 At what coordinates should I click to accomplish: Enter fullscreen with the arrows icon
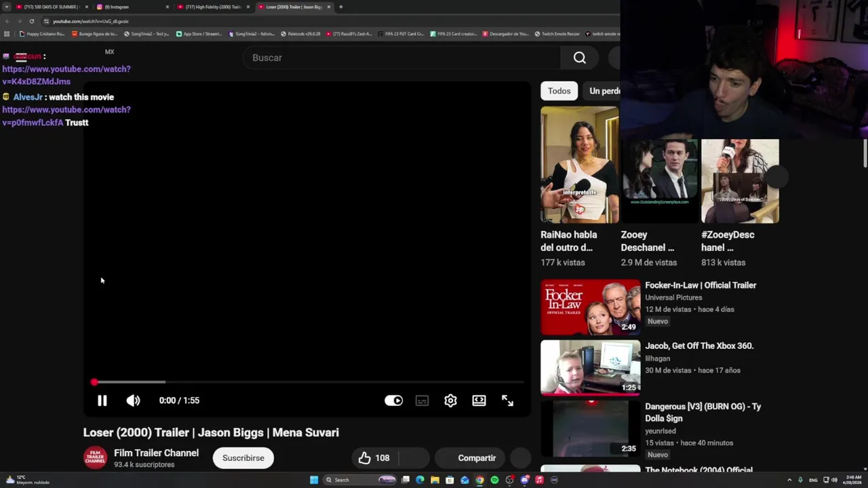point(507,401)
